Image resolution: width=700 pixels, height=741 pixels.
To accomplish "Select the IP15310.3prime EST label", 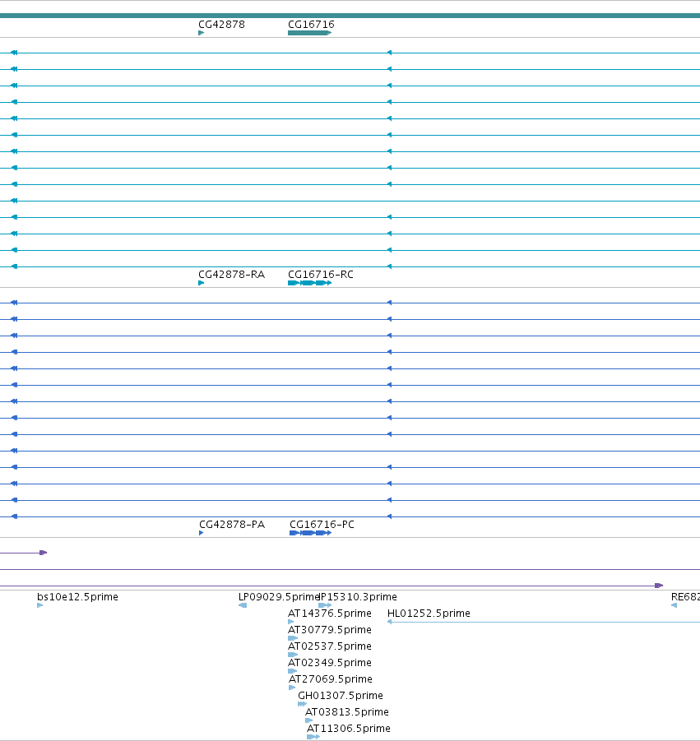I will 359,597.
